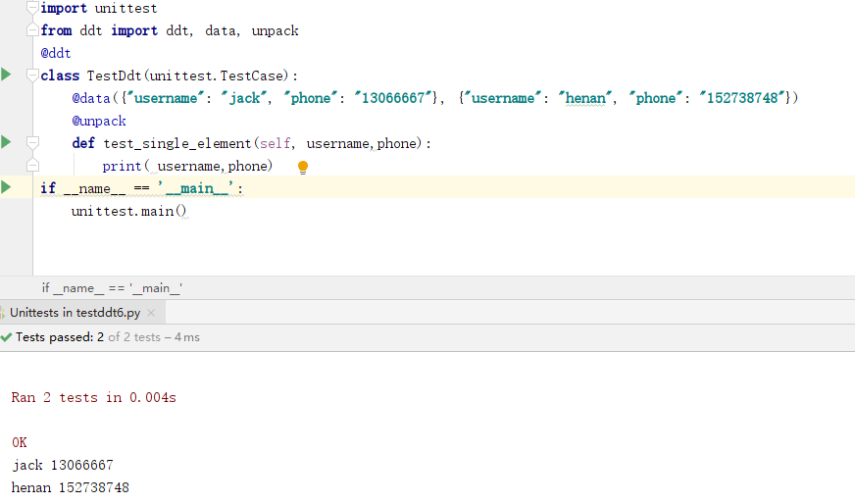Click the "henan" string in @data
Image resolution: width=855 pixels, height=504 pixels.
click(585, 98)
